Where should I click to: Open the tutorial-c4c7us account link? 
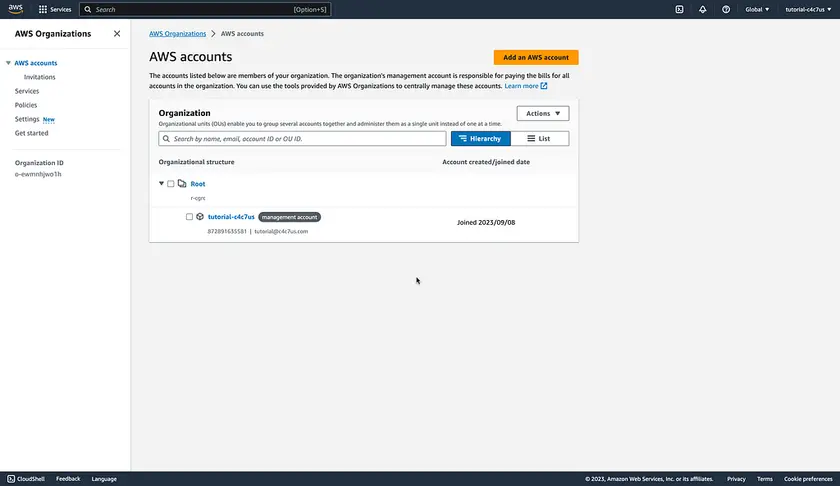pyautogui.click(x=231, y=216)
